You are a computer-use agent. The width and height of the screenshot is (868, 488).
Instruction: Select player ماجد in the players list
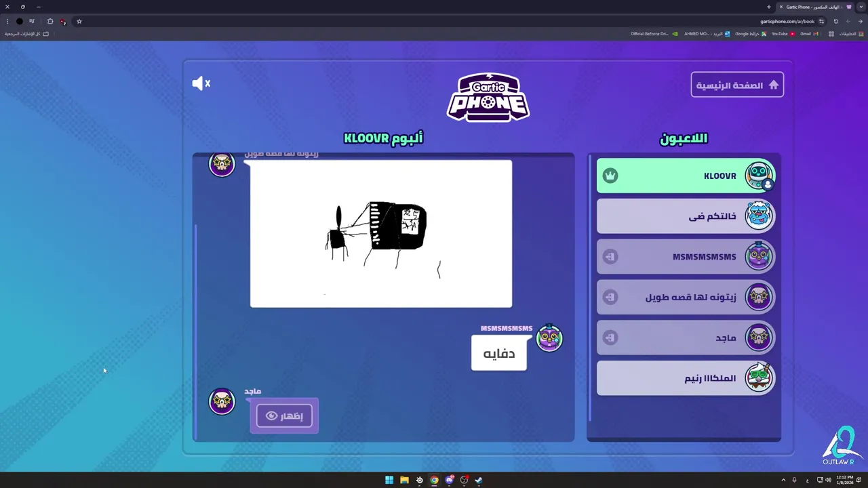click(686, 338)
